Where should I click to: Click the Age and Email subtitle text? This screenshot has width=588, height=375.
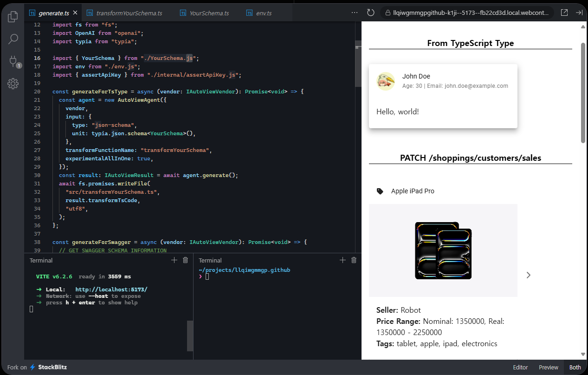point(455,86)
